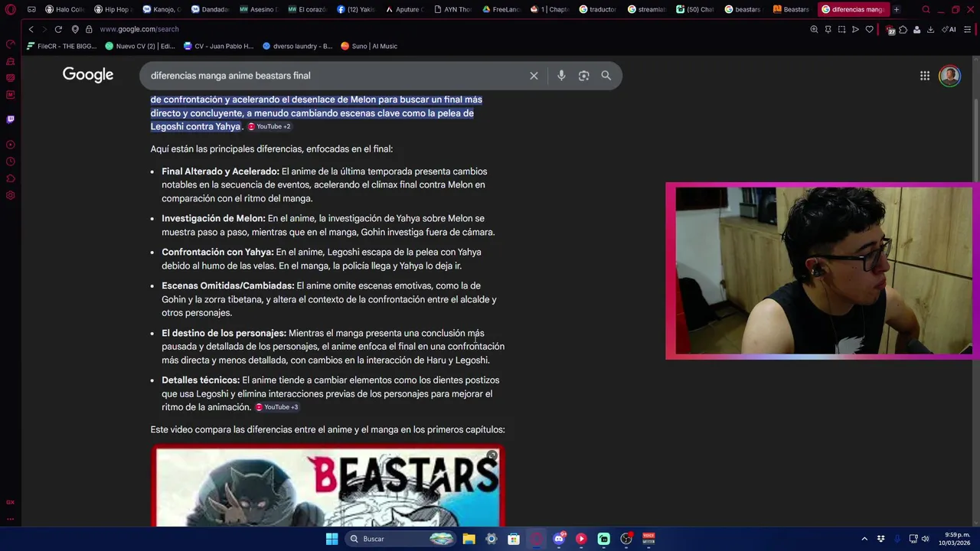Submit search with the magnifier icon

(606, 76)
